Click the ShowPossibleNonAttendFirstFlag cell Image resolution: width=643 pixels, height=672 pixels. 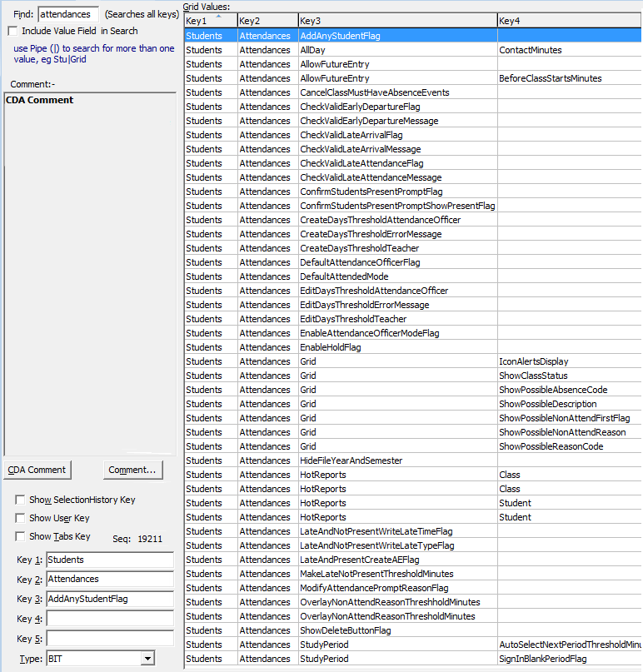click(570, 417)
